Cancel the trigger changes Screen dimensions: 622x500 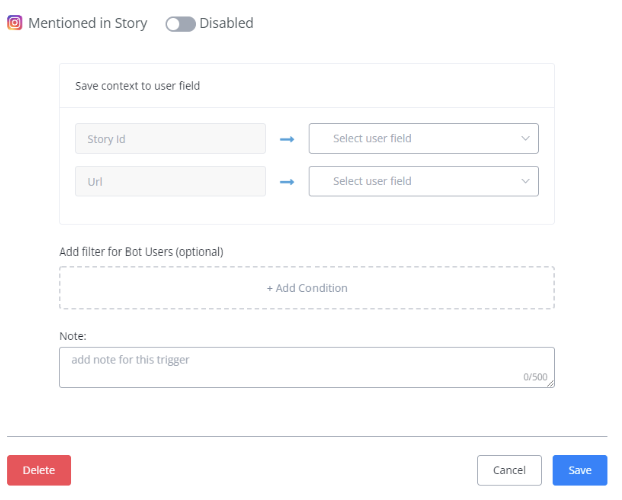click(x=509, y=470)
